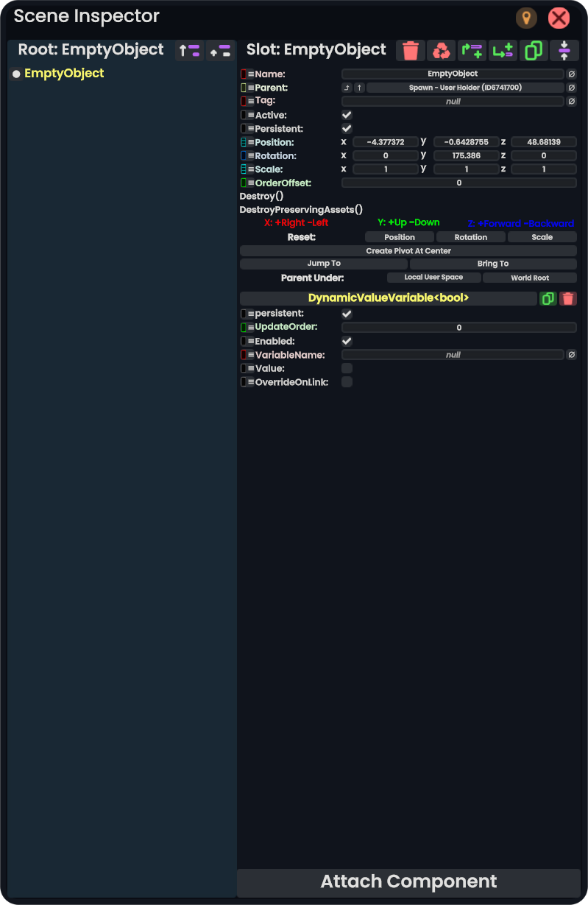Viewport: 588px width, 905px height.
Task: Click the purple collapse slot icon in toolbar
Action: (x=564, y=50)
